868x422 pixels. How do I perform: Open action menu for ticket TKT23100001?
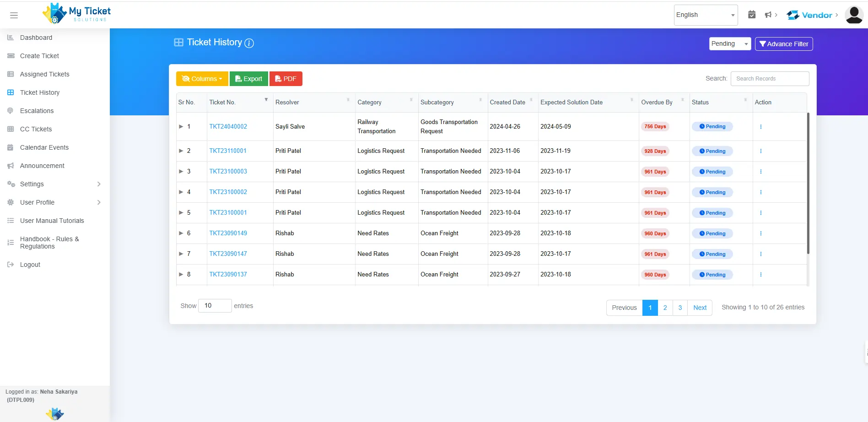[x=760, y=213]
